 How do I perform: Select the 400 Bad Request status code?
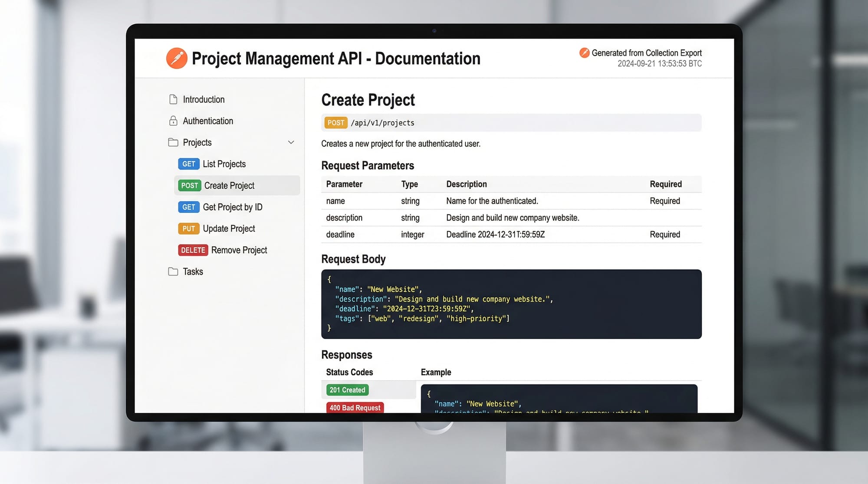tap(355, 408)
